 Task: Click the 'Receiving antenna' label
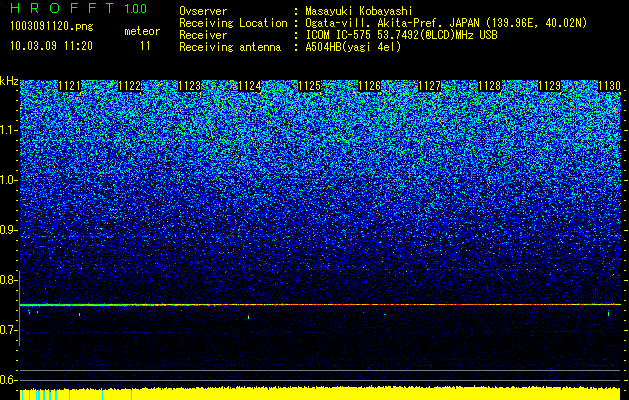(x=230, y=47)
